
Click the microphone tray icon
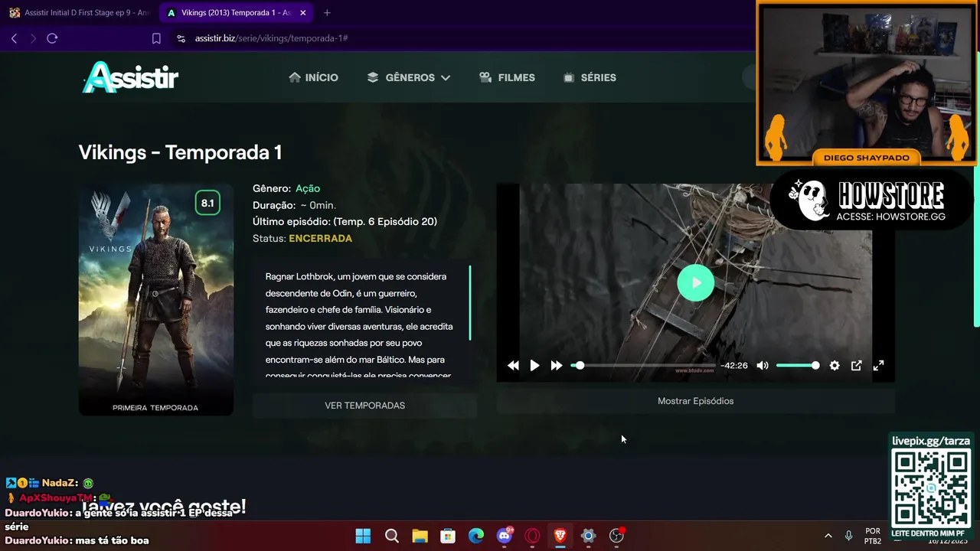848,536
